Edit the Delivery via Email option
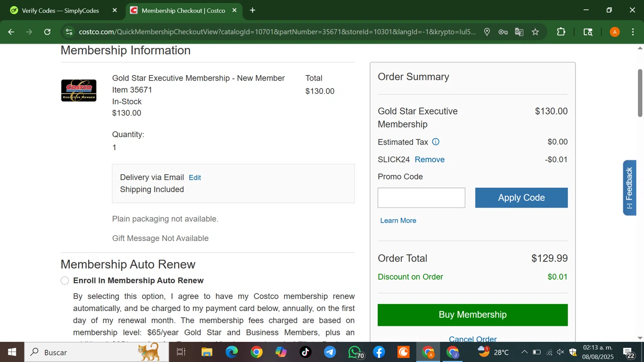Image resolution: width=644 pixels, height=362 pixels. click(x=194, y=178)
